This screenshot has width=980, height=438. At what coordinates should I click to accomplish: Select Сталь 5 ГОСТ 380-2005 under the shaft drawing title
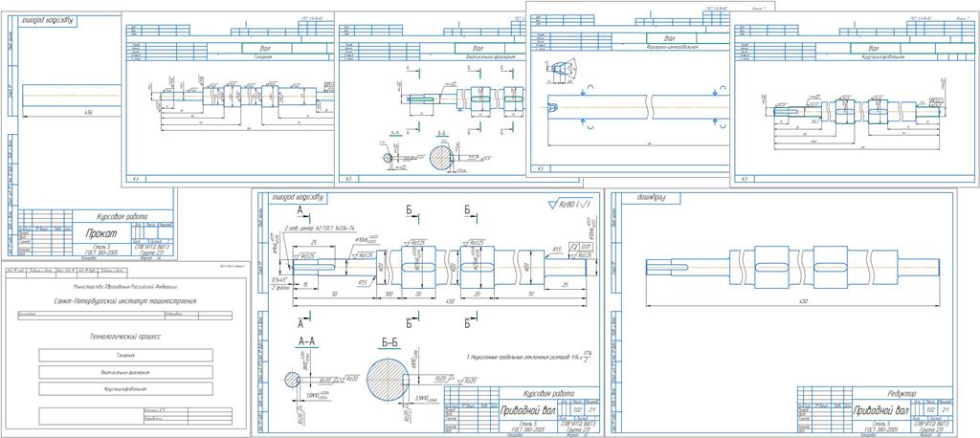click(x=530, y=427)
